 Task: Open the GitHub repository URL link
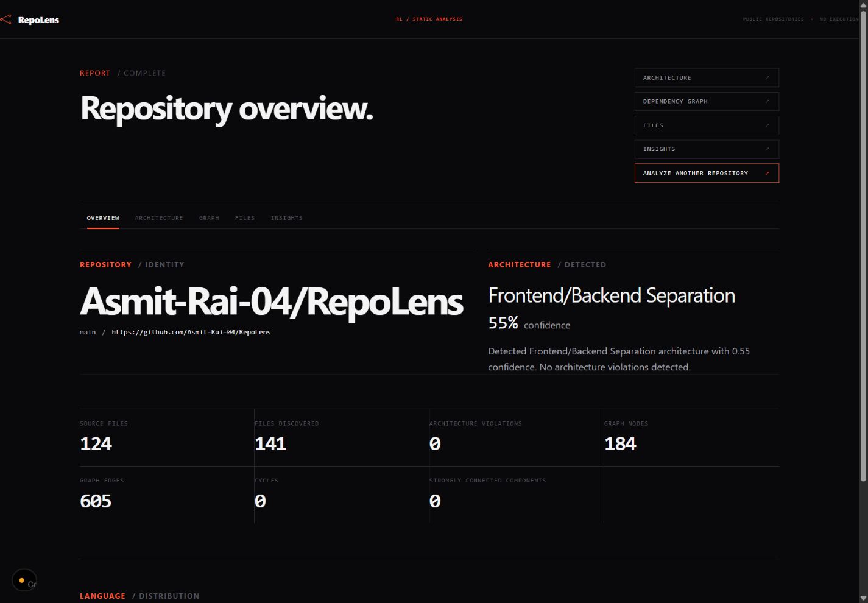(191, 333)
